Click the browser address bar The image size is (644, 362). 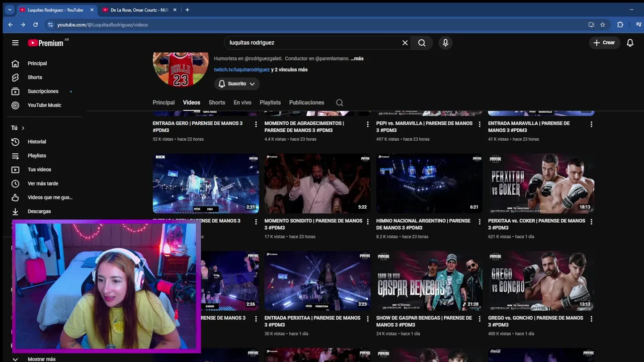[317, 25]
